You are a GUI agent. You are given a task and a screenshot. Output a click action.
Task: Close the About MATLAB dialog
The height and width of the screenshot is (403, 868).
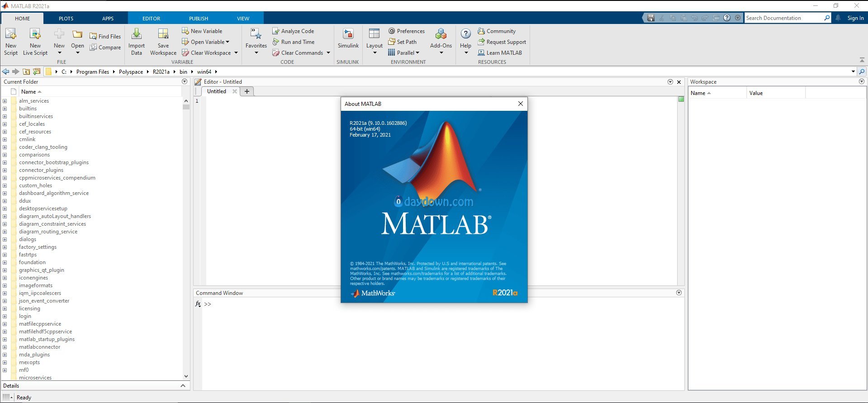click(x=520, y=104)
